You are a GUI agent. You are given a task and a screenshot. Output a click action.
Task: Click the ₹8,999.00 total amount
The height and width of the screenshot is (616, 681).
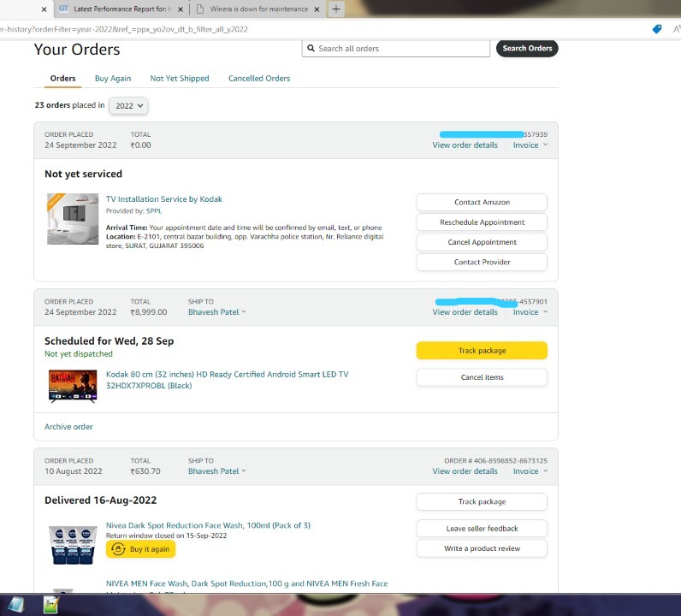[x=149, y=312]
